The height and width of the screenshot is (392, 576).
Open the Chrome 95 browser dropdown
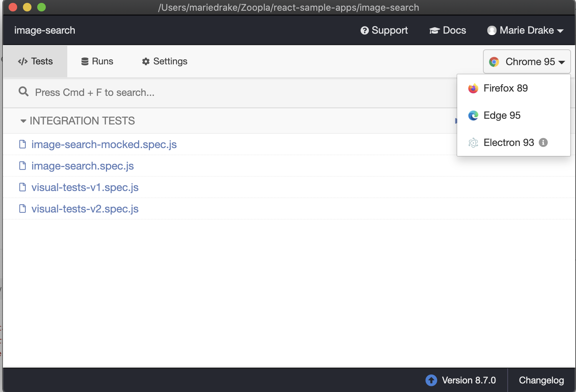pyautogui.click(x=527, y=62)
